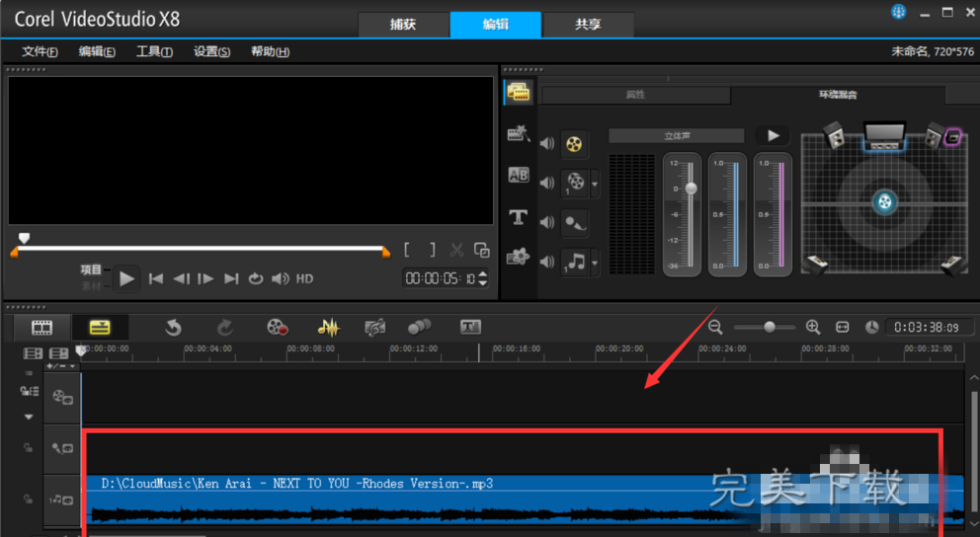Switch to Storyboard view
The height and width of the screenshot is (537, 980).
click(x=41, y=327)
